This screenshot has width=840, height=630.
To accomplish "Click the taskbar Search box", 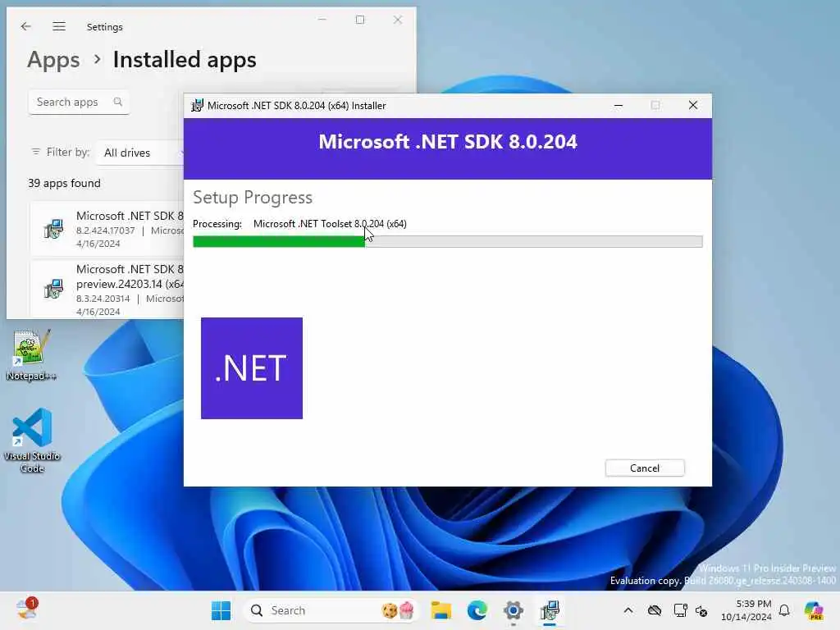I will click(331, 610).
